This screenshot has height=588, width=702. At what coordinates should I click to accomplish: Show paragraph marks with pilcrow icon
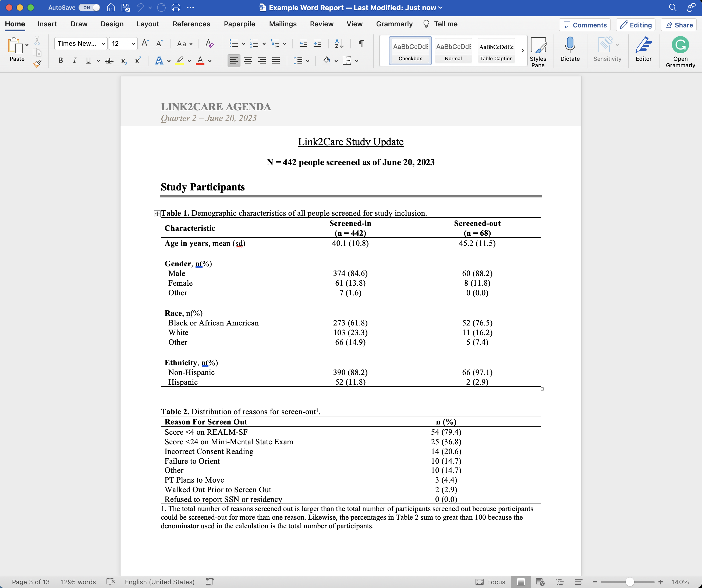coord(361,44)
